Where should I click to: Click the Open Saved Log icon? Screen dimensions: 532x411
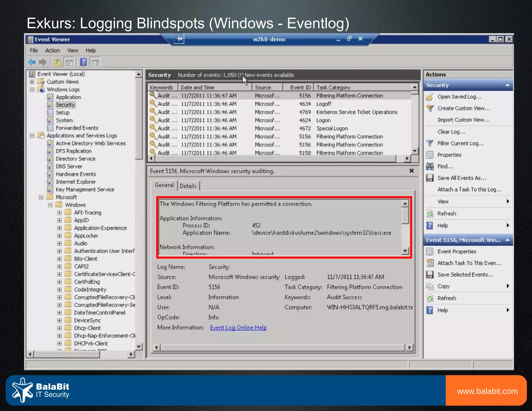coord(430,97)
